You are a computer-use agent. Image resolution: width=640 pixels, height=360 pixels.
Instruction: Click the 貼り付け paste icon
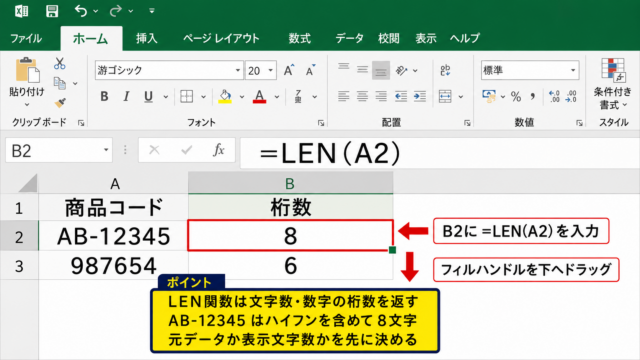27,70
